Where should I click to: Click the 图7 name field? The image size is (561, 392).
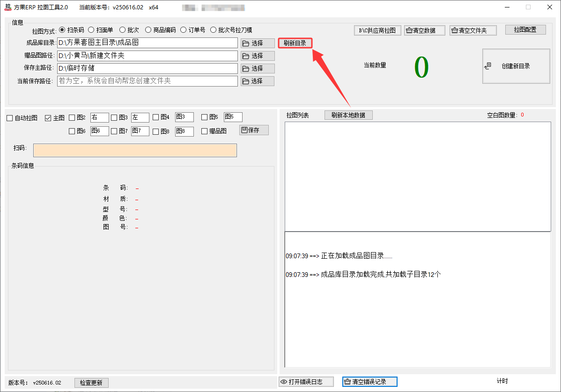(140, 131)
